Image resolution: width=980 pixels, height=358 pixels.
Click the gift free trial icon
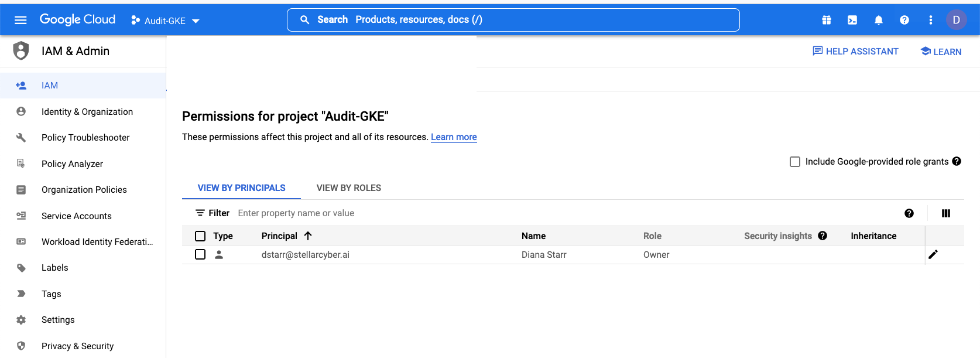(826, 20)
